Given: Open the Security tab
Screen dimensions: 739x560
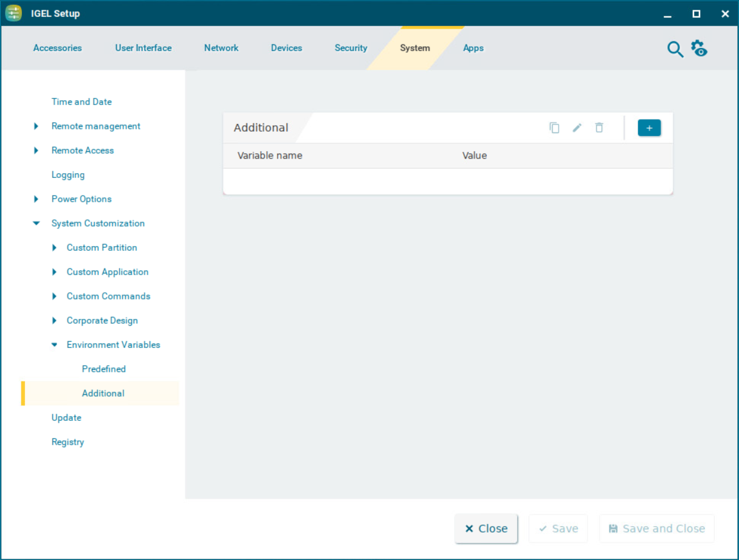Looking at the screenshot, I should 351,48.
